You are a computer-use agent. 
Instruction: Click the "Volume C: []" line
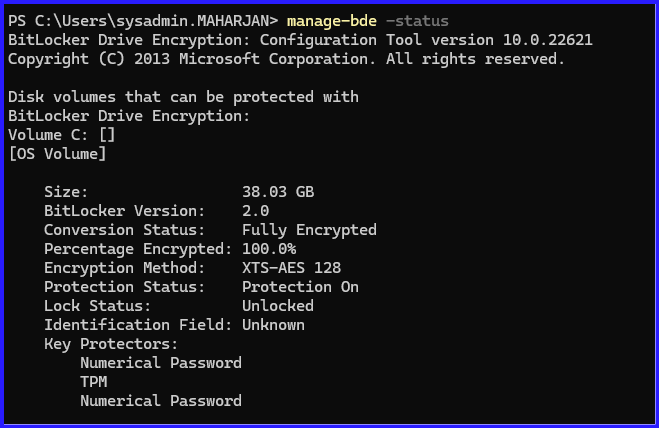[62, 135]
